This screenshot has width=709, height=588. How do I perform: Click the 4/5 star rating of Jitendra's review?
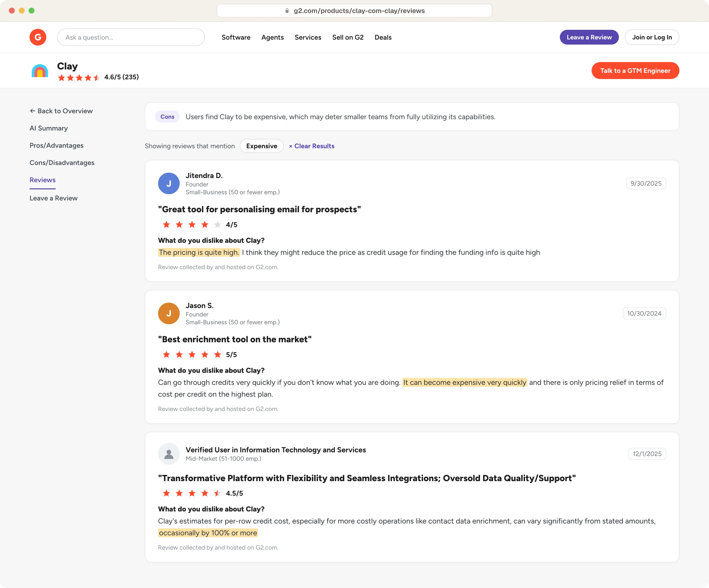coord(192,225)
